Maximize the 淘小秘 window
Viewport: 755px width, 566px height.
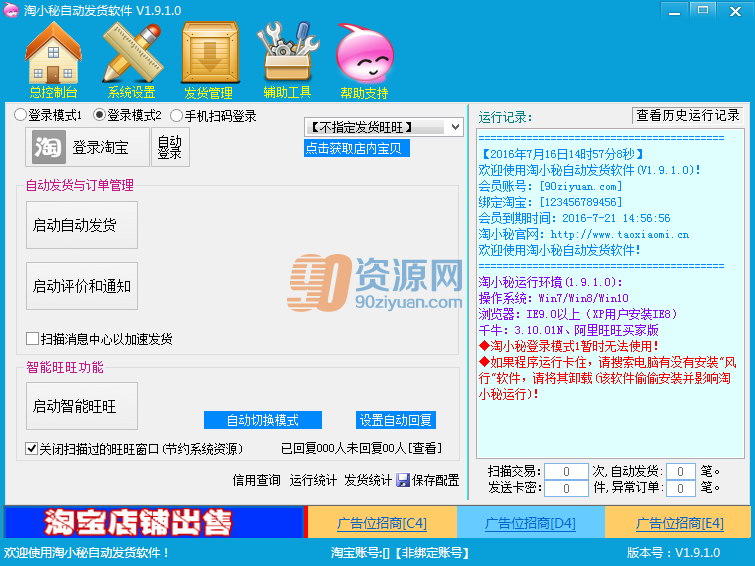point(703,11)
